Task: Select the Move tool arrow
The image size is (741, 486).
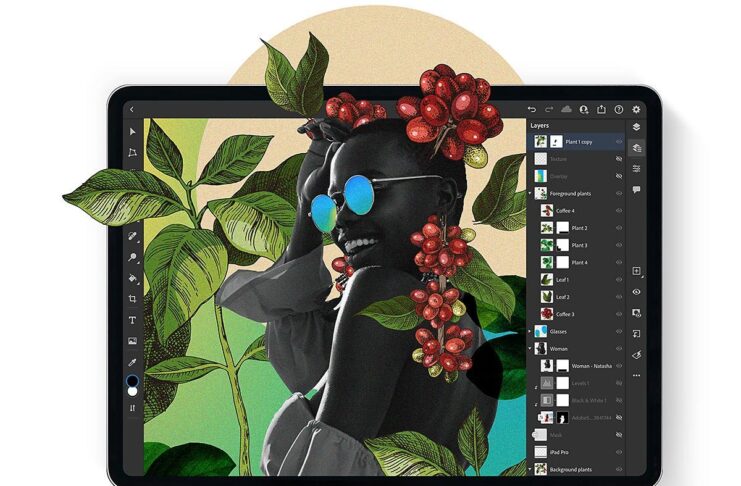Action: point(133,131)
